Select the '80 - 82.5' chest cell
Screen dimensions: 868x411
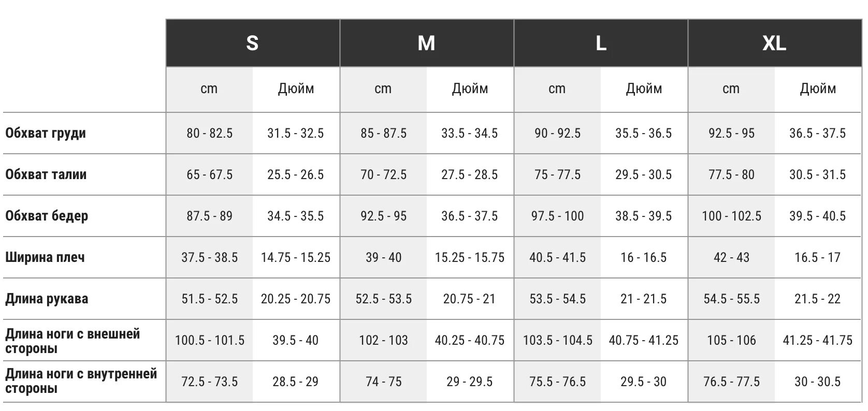coord(209,134)
